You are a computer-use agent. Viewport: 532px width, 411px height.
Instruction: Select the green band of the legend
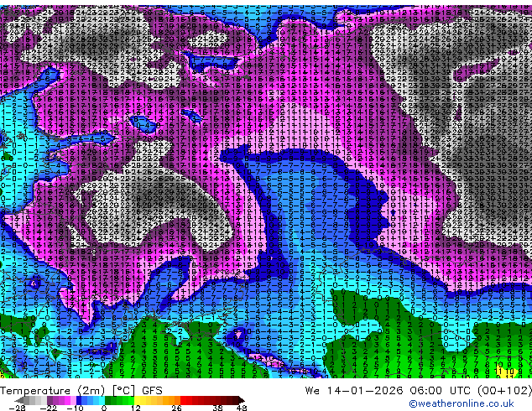120,400
